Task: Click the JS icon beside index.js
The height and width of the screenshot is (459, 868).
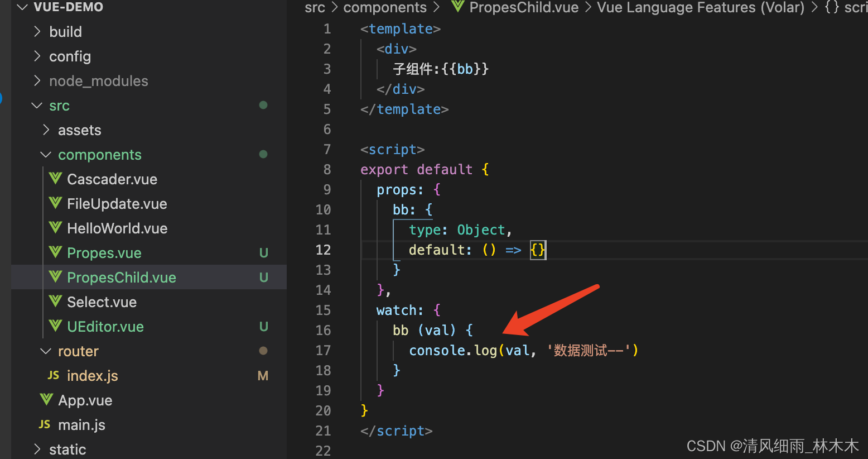Action: [54, 375]
